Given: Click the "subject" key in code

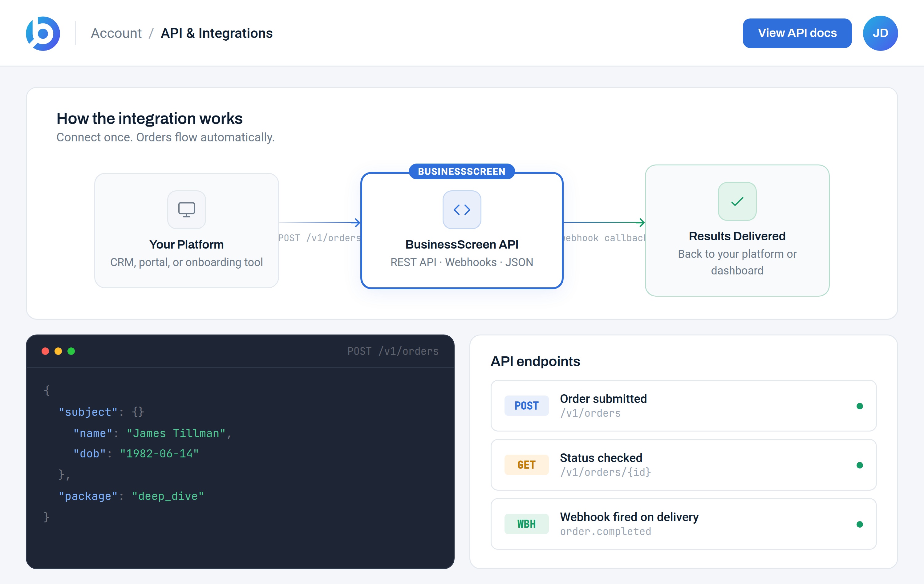Looking at the screenshot, I should 88,412.
